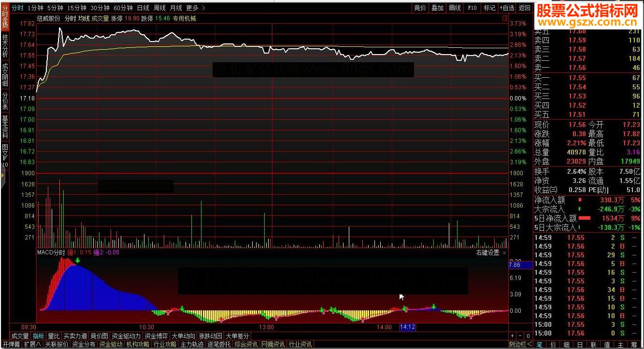
Task: Open 行业资讯 in bottom bar
Action: coord(300,345)
